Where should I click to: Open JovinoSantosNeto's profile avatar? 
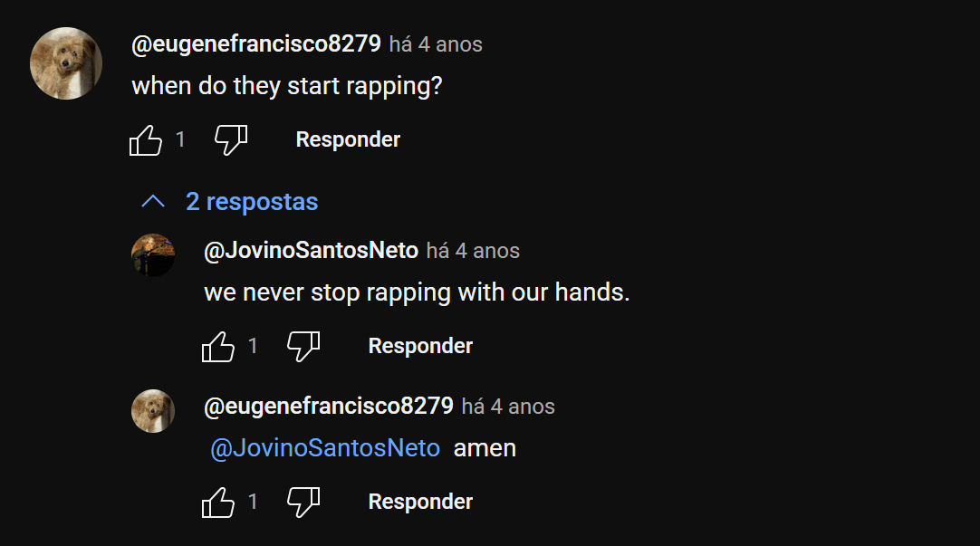click(153, 254)
